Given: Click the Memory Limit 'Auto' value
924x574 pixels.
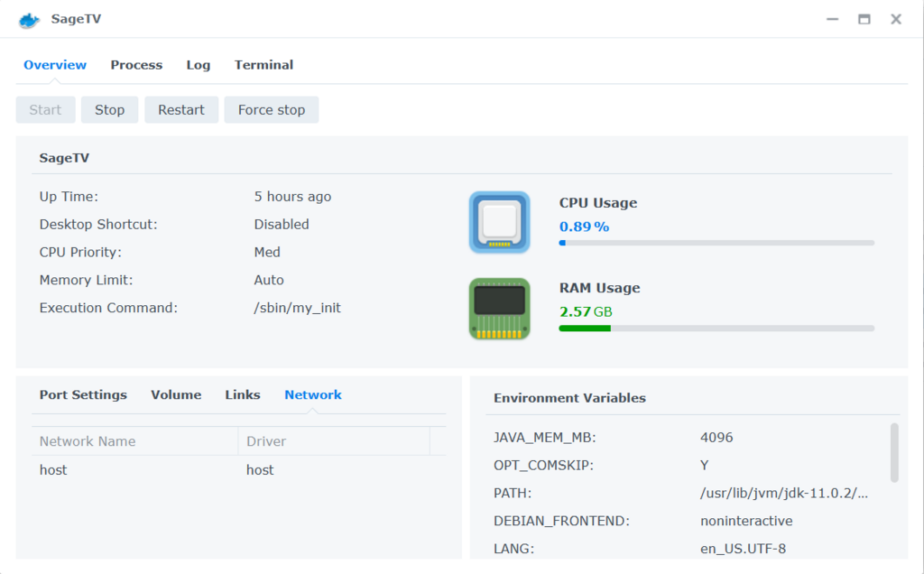Looking at the screenshot, I should point(269,280).
